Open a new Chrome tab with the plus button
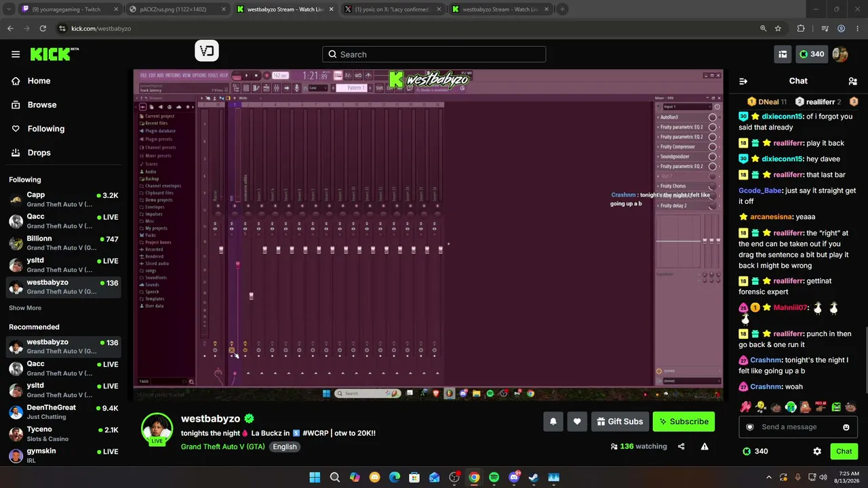This screenshot has height=488, width=868. pos(562,9)
